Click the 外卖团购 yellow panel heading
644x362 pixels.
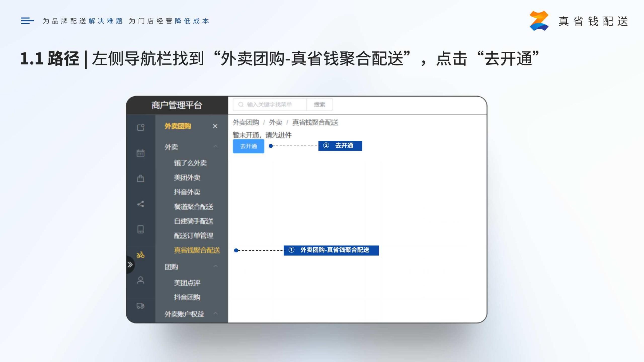[178, 126]
